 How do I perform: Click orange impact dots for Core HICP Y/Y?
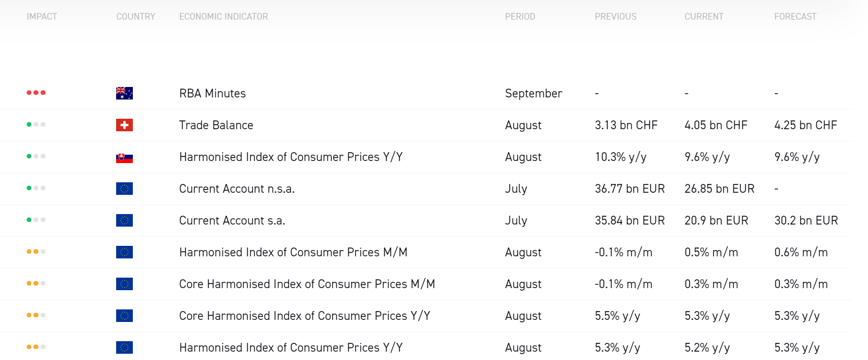point(36,315)
